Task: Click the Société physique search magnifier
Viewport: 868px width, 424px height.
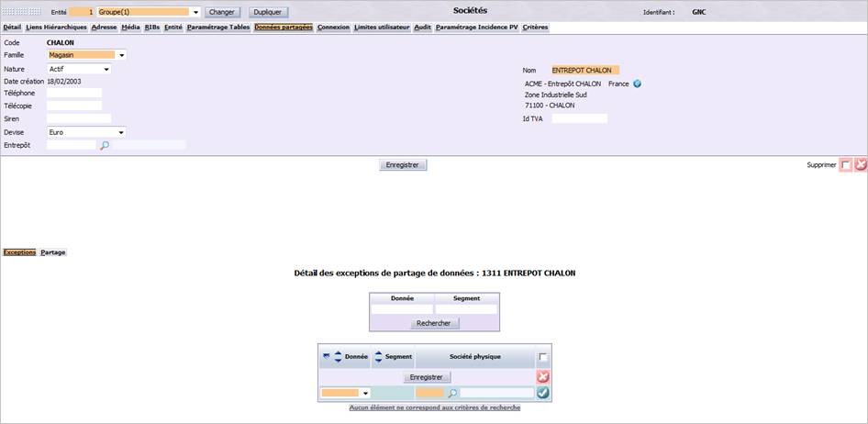Action: [x=452, y=394]
